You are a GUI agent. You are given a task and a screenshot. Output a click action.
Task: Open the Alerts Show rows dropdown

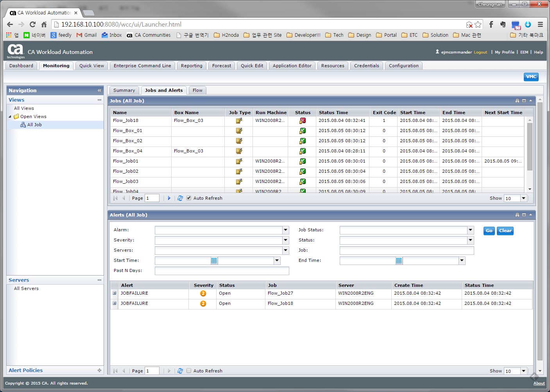click(x=523, y=371)
